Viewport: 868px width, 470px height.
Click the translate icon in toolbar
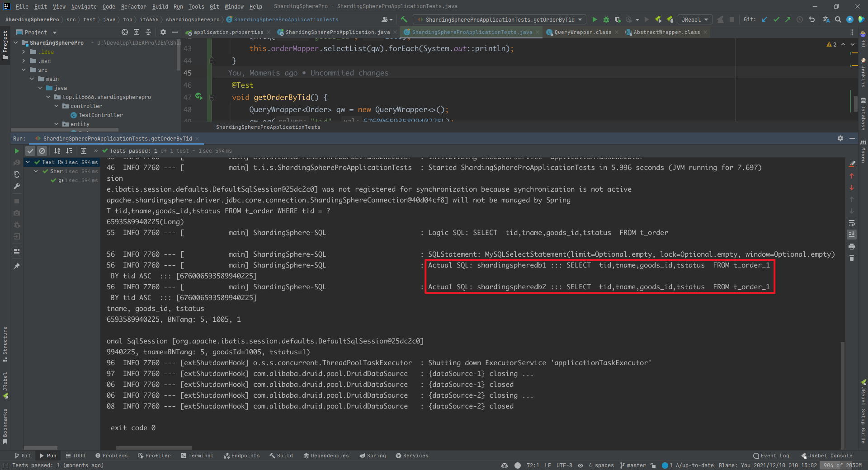point(826,19)
